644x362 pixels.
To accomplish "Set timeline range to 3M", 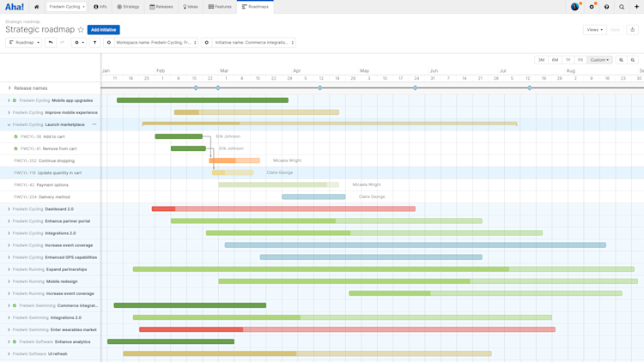I will (541, 60).
